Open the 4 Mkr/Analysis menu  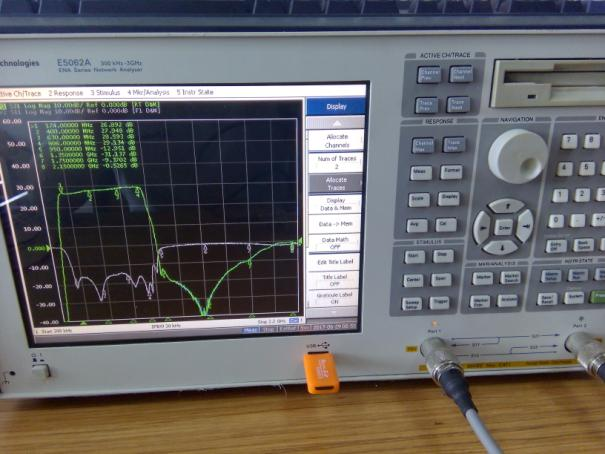[x=148, y=92]
